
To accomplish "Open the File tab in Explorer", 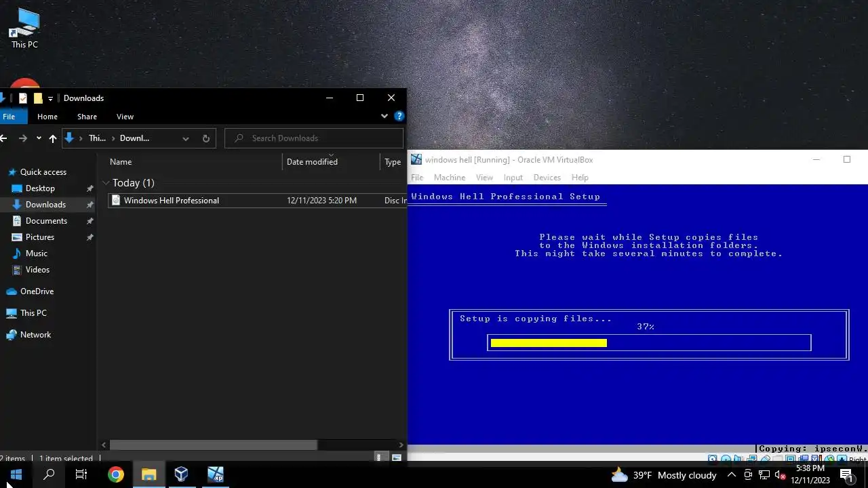I will click(x=9, y=117).
